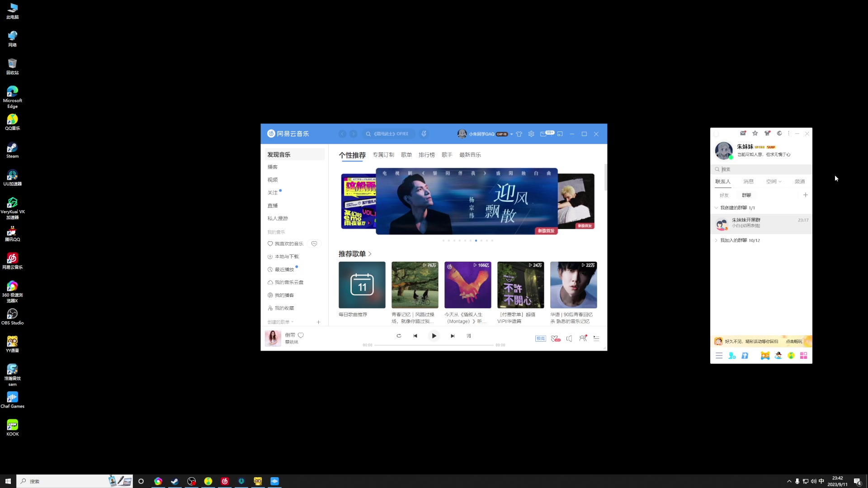Open the skin theme shirt icon
The image size is (868, 488).
pyautogui.click(x=519, y=134)
